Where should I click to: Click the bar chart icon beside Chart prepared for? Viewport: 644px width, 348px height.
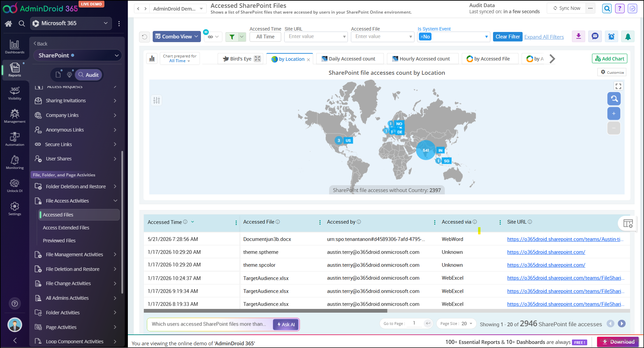[152, 58]
